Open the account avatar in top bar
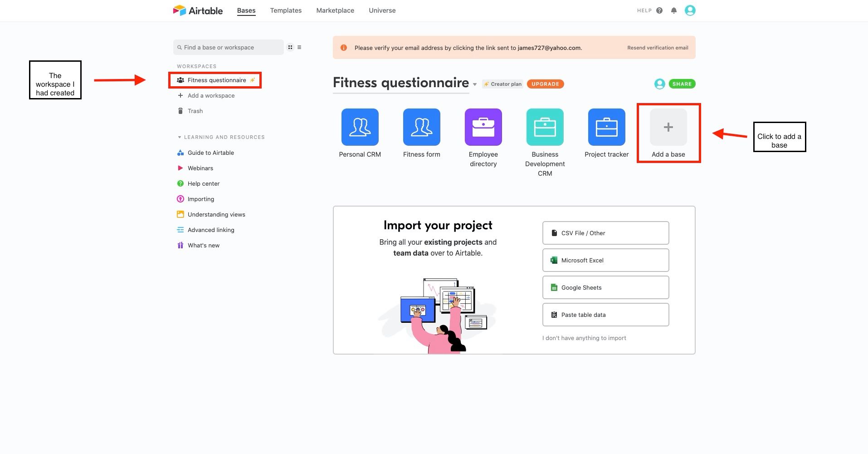This screenshot has height=454, width=868. pyautogui.click(x=690, y=10)
